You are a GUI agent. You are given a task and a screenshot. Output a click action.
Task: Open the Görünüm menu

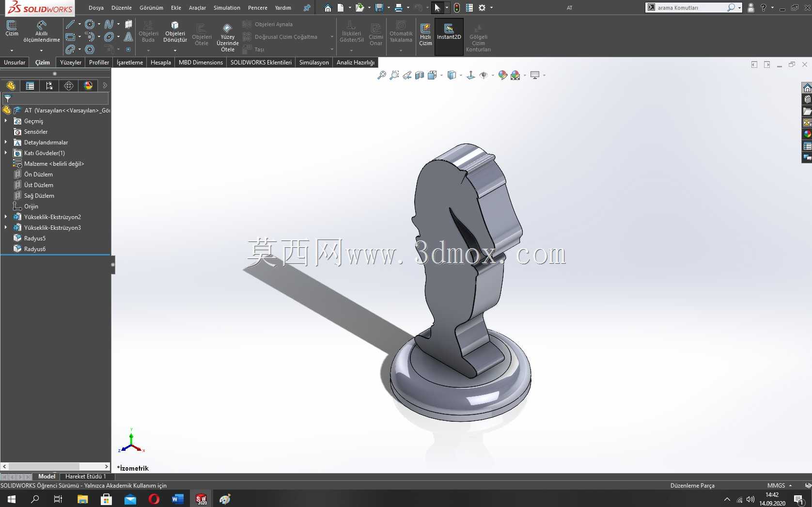151,8
